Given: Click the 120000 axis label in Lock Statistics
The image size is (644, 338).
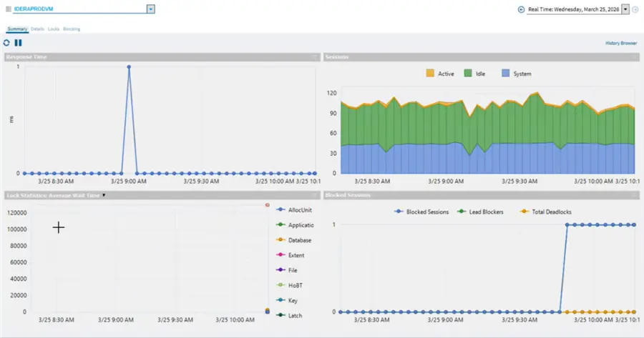Looking at the screenshot, I should (17, 213).
